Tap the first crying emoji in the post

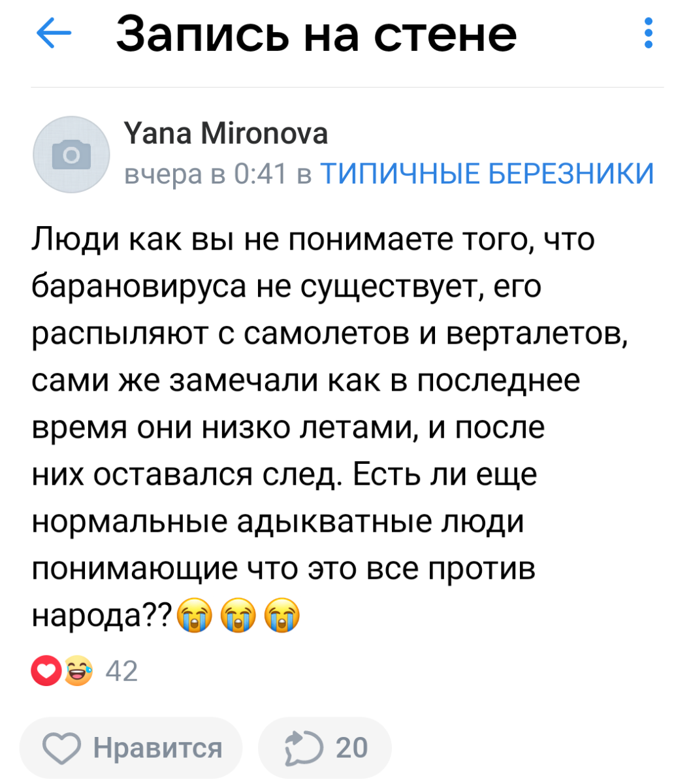(x=195, y=616)
